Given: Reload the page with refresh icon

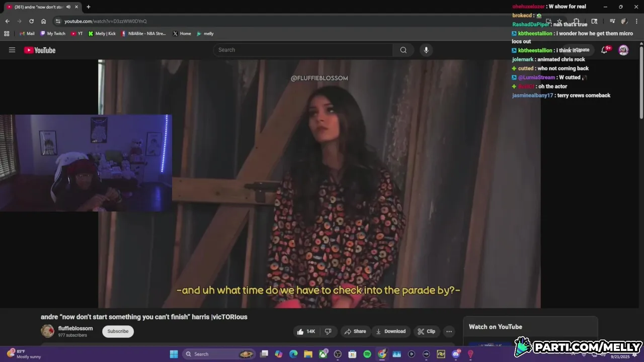Looking at the screenshot, I should [x=31, y=21].
